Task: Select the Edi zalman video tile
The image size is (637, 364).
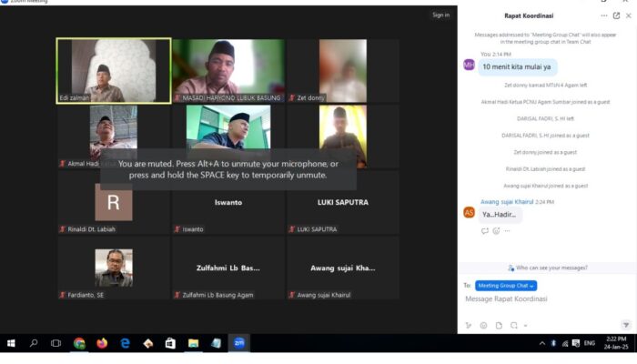Action: (114, 71)
